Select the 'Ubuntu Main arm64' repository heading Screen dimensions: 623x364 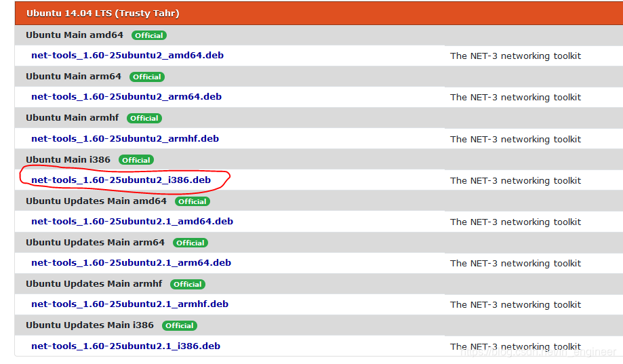tap(73, 77)
